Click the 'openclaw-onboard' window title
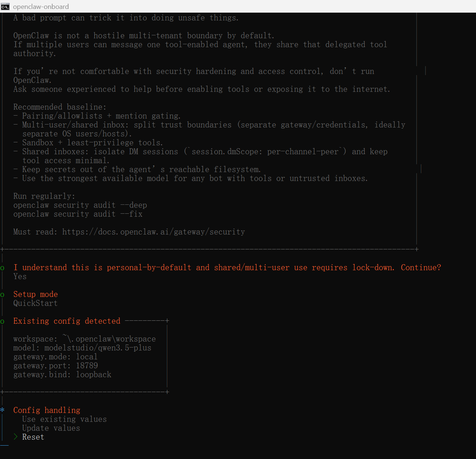Viewport: 476px width, 459px height. [41, 7]
